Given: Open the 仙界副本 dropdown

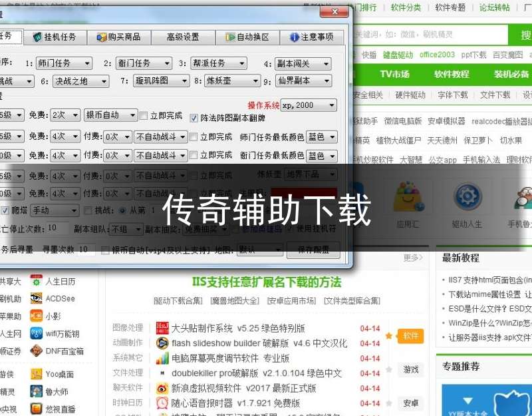Looking at the screenshot, I should (303, 81).
